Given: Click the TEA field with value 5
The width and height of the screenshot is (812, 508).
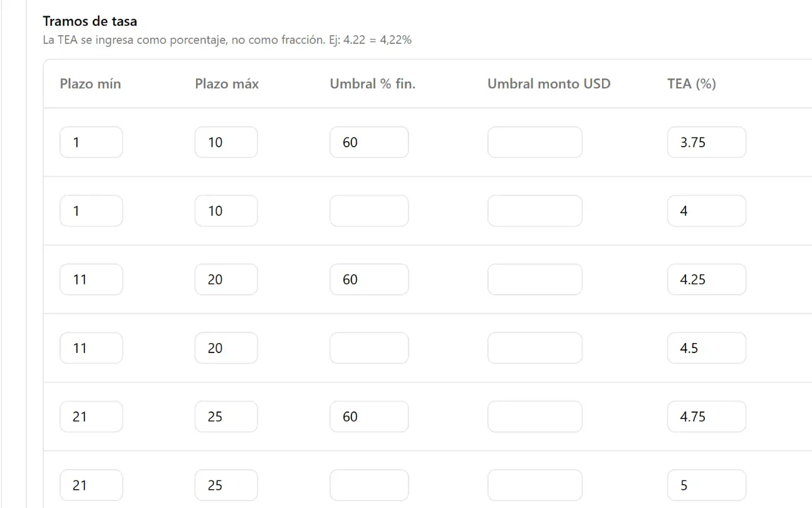Looking at the screenshot, I should click(x=707, y=485).
